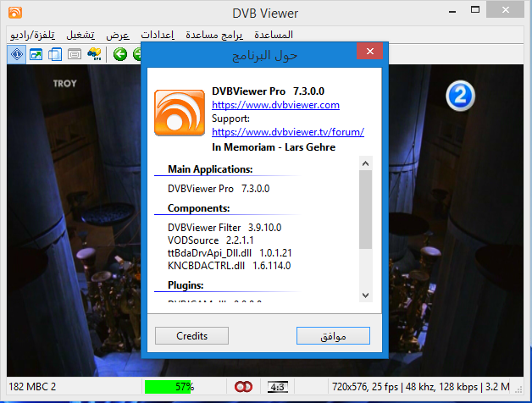Minimize the DVB Viewer window
The height and width of the screenshot is (403, 532).
pos(452,12)
